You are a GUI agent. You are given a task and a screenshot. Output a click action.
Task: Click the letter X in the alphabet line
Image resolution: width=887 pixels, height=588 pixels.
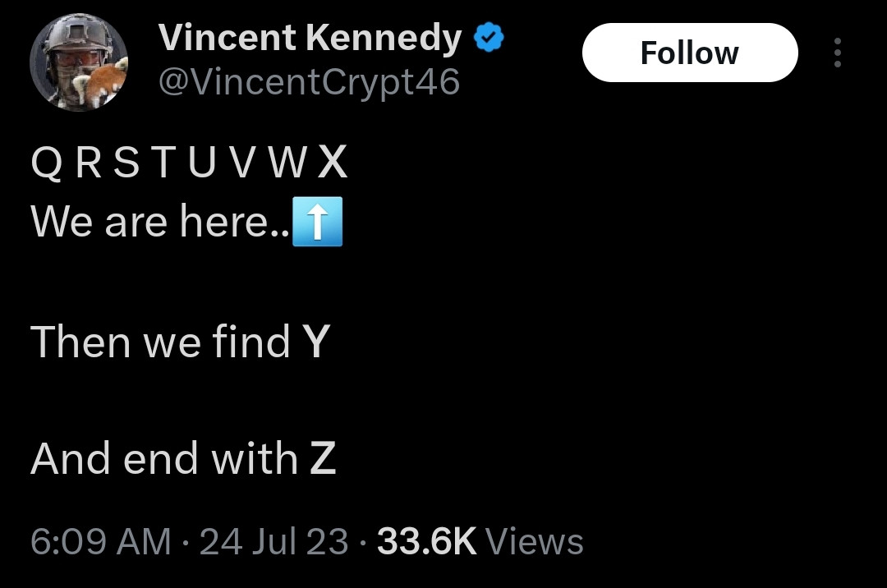click(x=333, y=164)
